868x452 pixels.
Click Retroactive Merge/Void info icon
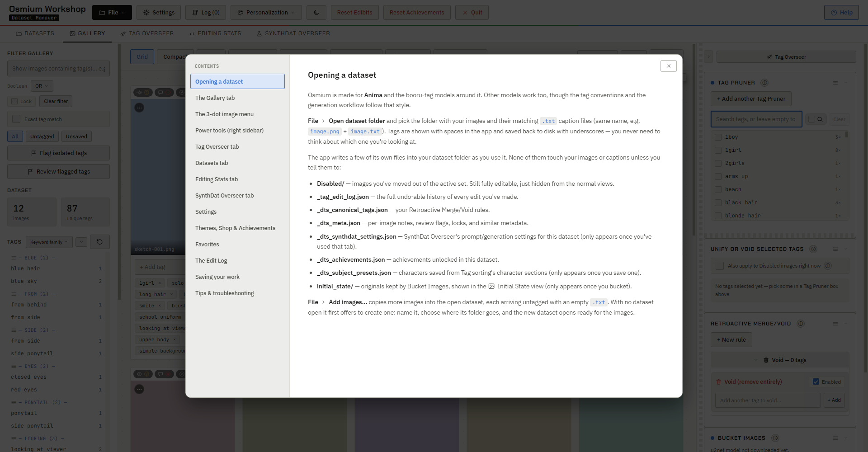pyautogui.click(x=801, y=324)
